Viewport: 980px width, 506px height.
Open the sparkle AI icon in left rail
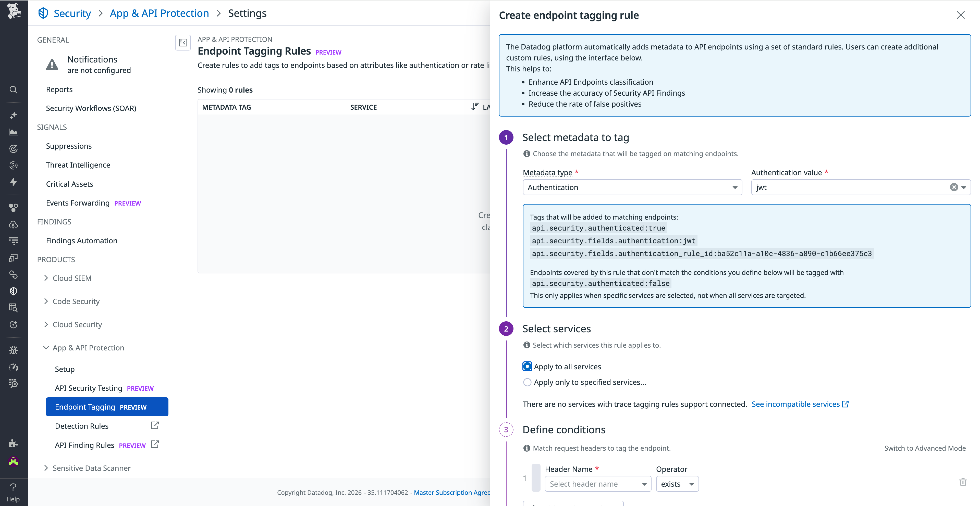pyautogui.click(x=13, y=115)
